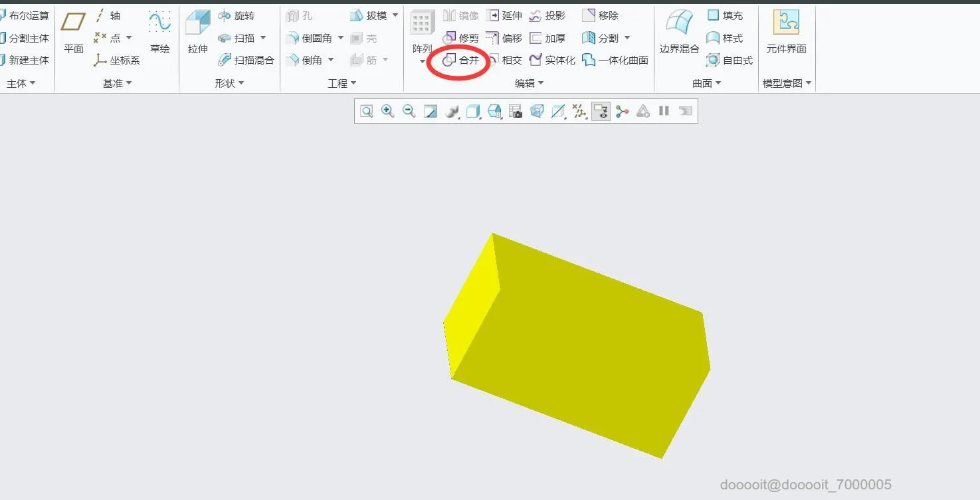Expand the 模型意图 Model Intent group
The height and width of the screenshot is (500, 980).
click(x=787, y=83)
